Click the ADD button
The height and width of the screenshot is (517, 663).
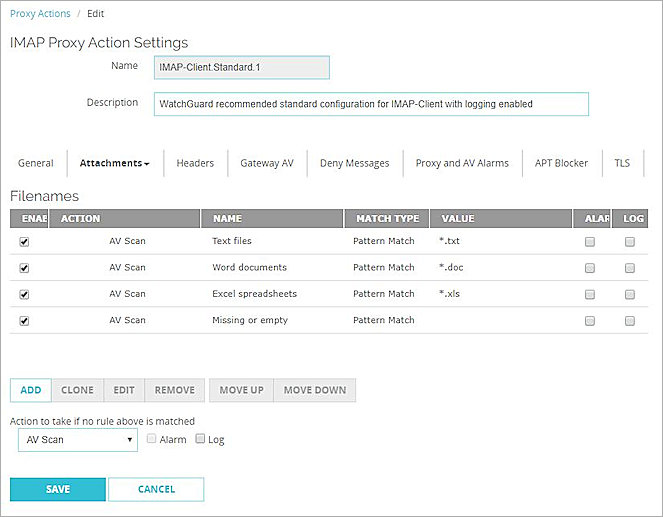click(31, 390)
